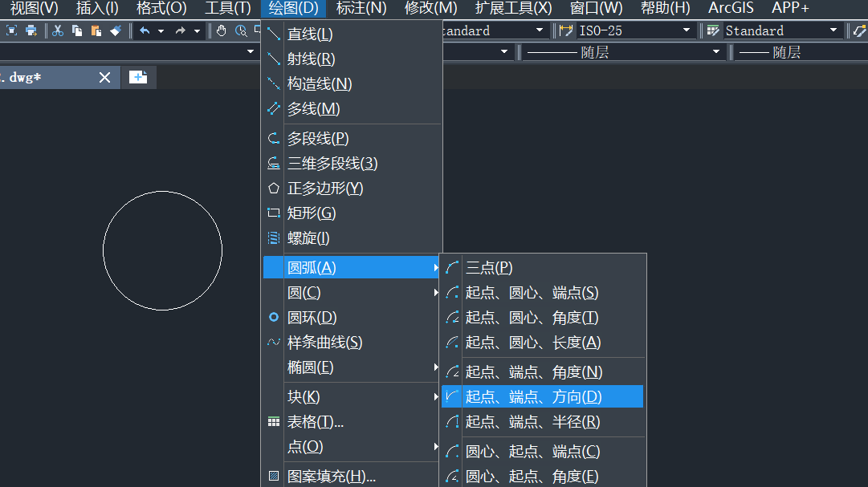This screenshot has width=868, height=487.
Task: Close the dwg drawing tab
Action: 104,78
